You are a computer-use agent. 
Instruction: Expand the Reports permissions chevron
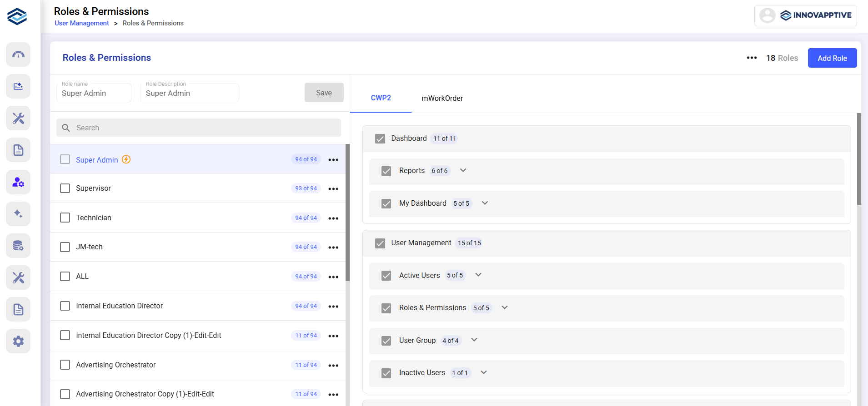coord(463,171)
